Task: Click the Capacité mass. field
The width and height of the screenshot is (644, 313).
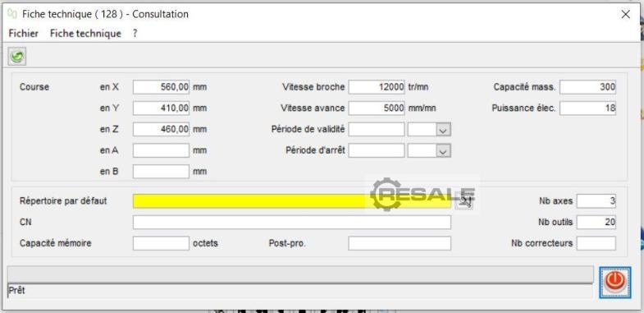Action: coord(587,87)
